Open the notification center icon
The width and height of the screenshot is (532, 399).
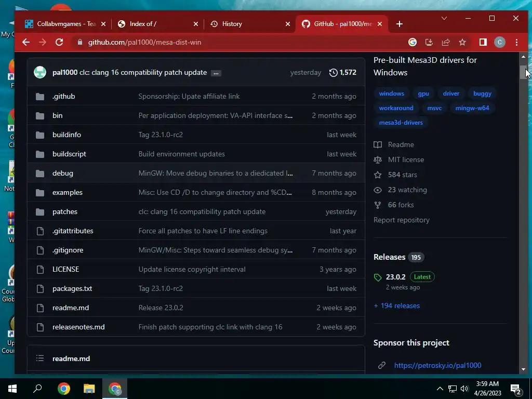516,389
